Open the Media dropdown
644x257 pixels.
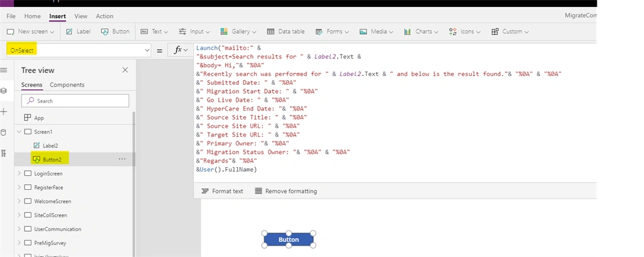377,31
